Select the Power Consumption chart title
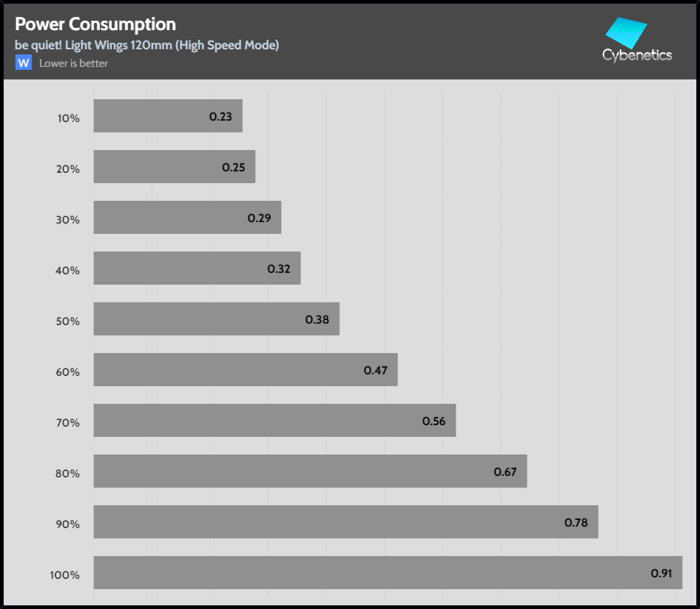 click(96, 26)
